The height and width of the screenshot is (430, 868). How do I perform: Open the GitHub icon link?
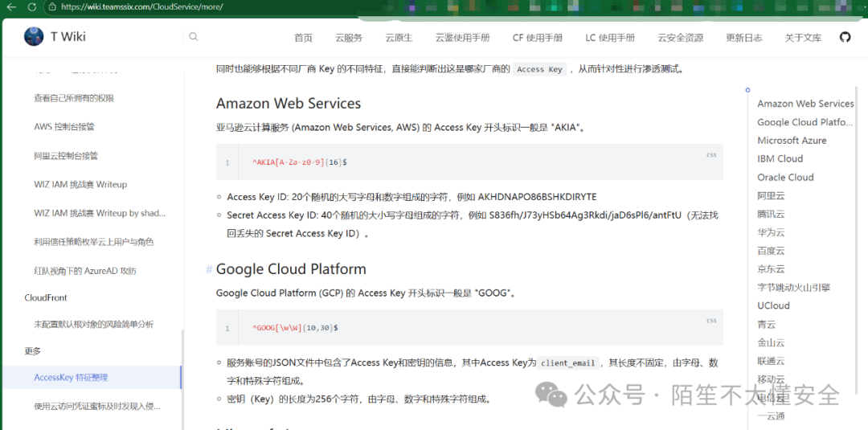click(x=845, y=37)
